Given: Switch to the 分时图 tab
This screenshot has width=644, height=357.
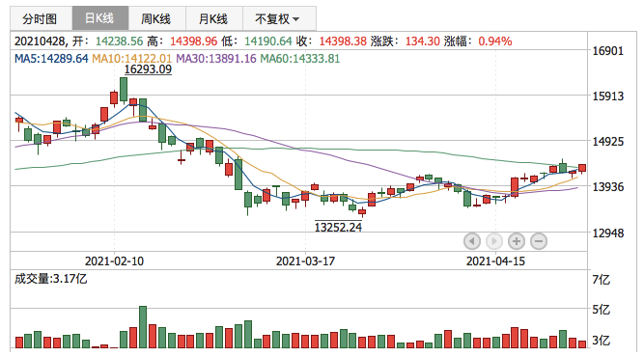Looking at the screenshot, I should click(x=42, y=18).
